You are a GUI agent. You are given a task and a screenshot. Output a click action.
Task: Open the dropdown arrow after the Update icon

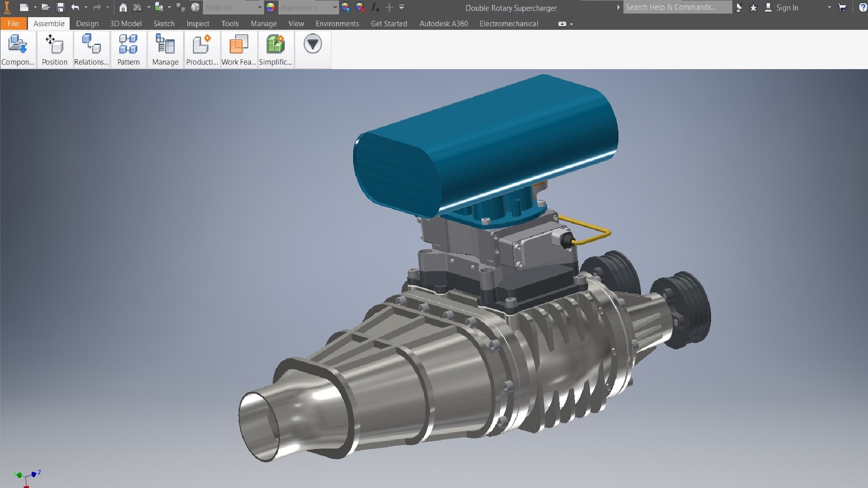(149, 7)
